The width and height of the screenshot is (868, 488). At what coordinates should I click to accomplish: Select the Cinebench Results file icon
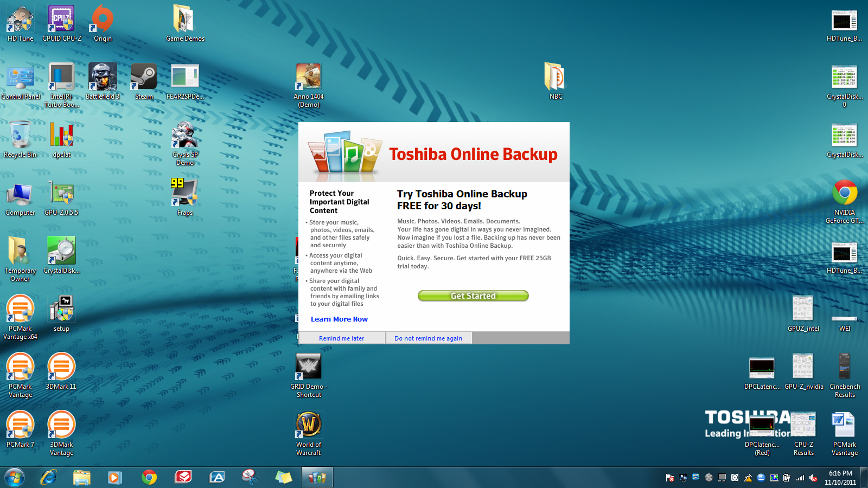point(845,375)
